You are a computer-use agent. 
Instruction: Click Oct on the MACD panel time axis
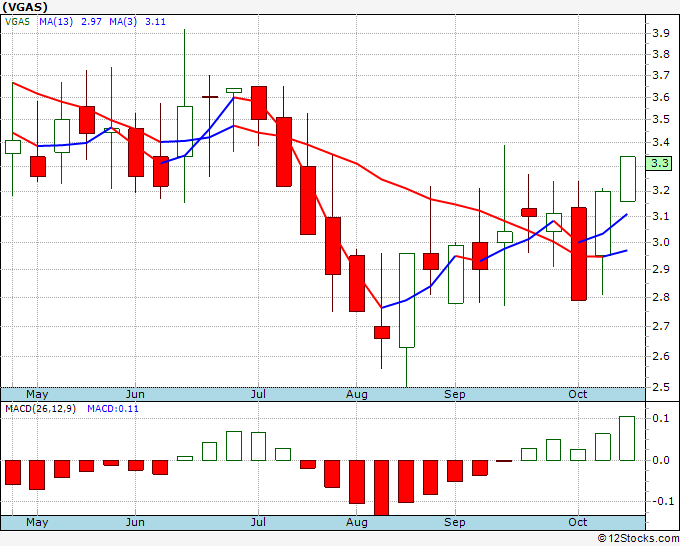tap(578, 523)
